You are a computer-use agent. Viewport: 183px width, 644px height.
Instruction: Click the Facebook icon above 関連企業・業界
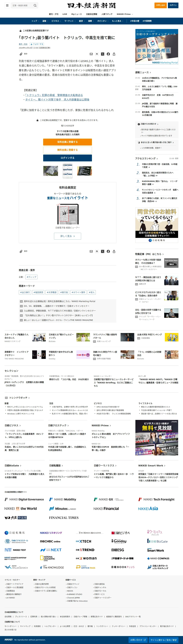[x=108, y=251]
